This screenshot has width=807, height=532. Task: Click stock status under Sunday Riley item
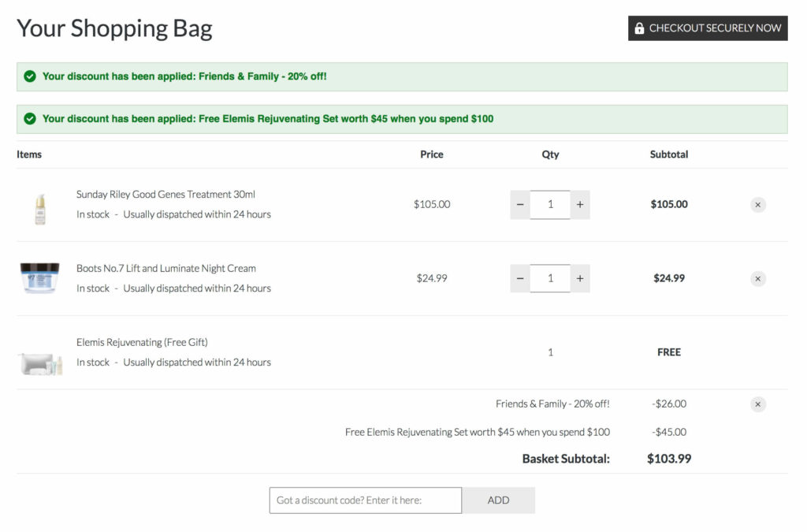pos(173,214)
